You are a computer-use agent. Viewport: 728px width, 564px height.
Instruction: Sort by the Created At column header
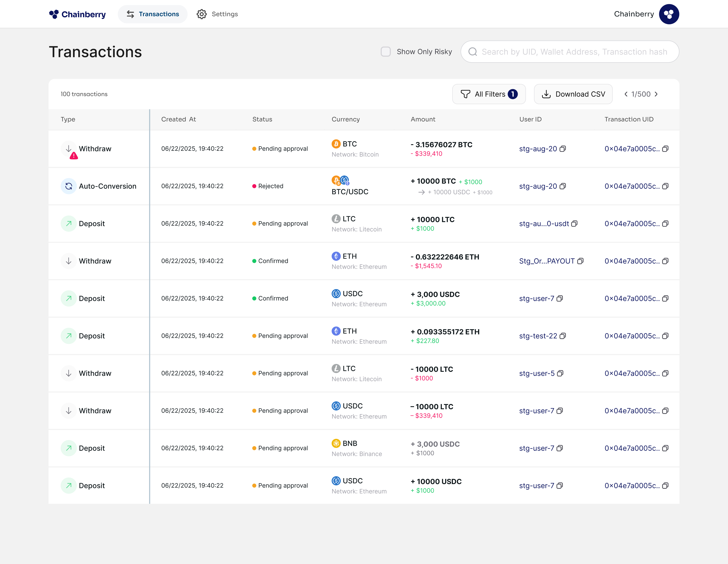178,119
